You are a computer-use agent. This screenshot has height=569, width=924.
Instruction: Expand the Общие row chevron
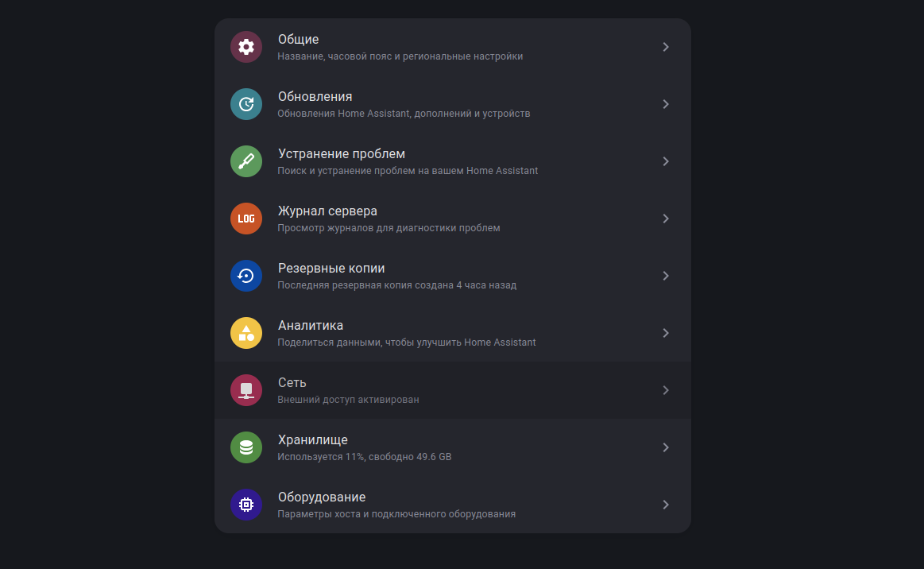[x=665, y=47]
